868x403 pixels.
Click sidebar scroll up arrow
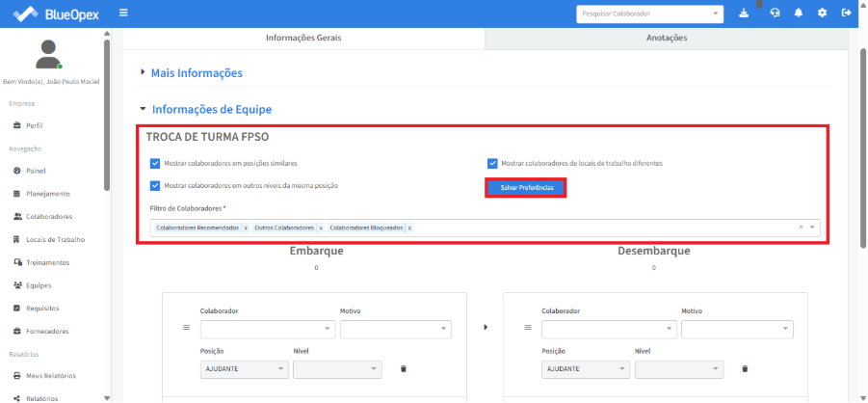click(x=107, y=33)
